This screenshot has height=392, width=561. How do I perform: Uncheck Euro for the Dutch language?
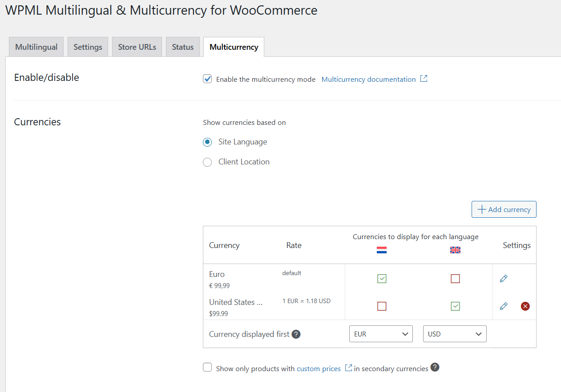click(x=382, y=279)
